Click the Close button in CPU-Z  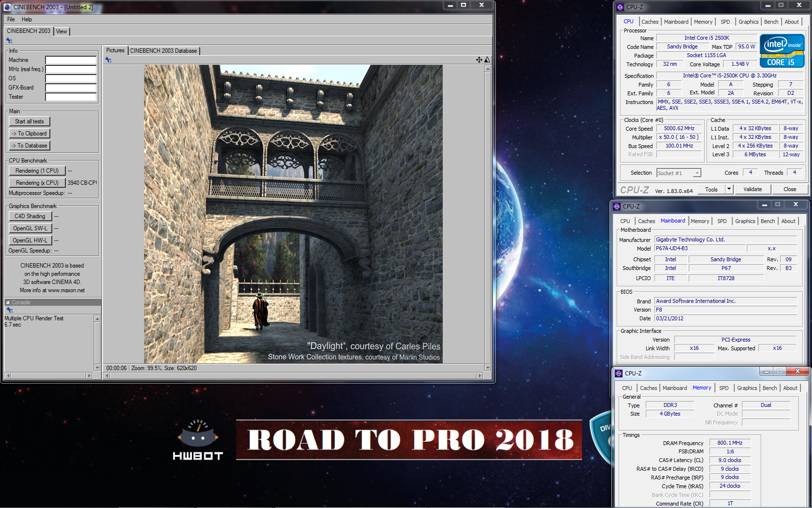click(790, 189)
